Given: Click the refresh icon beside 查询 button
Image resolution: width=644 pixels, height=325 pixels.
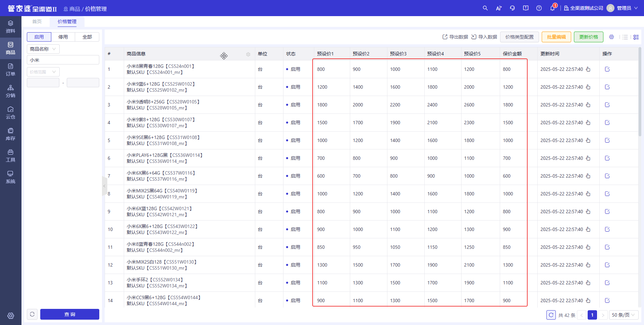Looking at the screenshot, I should point(32,314).
